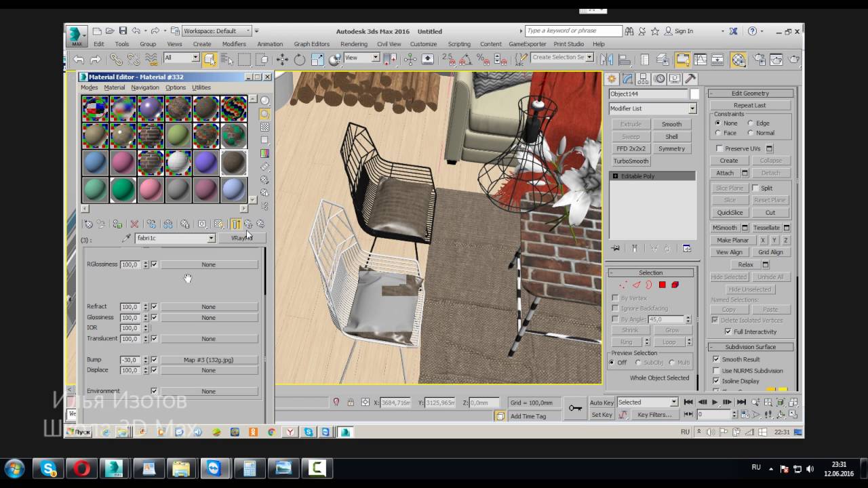Toggle Angle Snap in main toolbar

coord(465,59)
